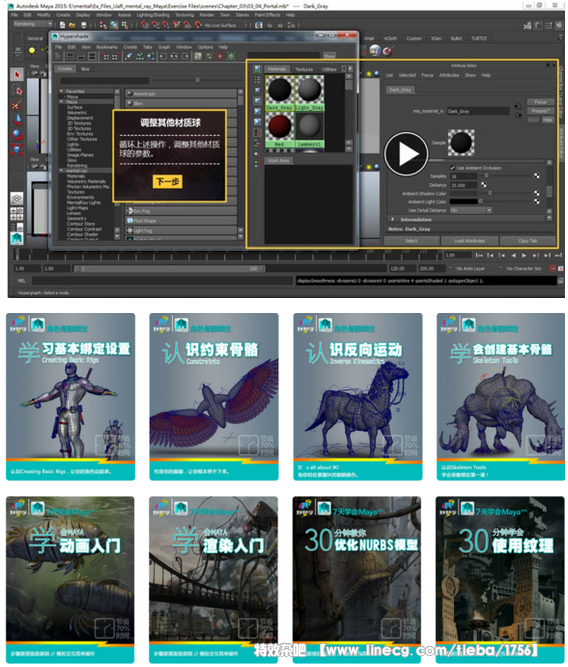Click Presets button in Attribute Editor
Image resolution: width=568 pixels, height=667 pixels.
540,111
